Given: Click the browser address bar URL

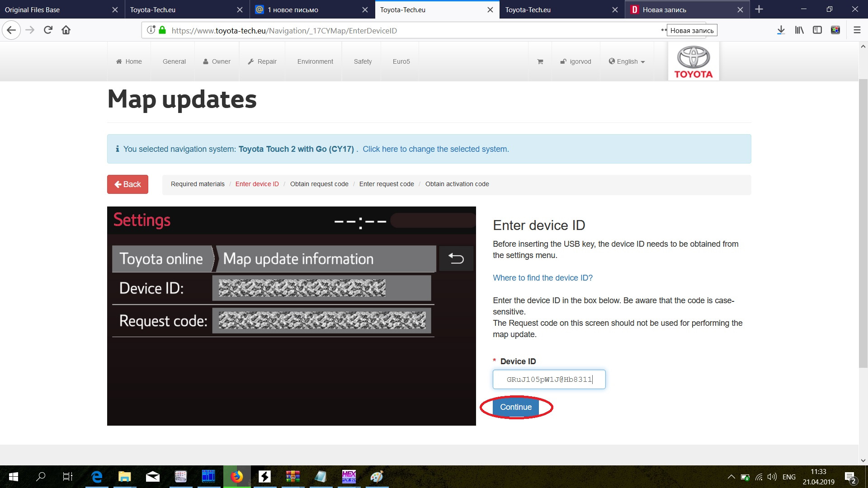Looking at the screenshot, I should (x=284, y=31).
